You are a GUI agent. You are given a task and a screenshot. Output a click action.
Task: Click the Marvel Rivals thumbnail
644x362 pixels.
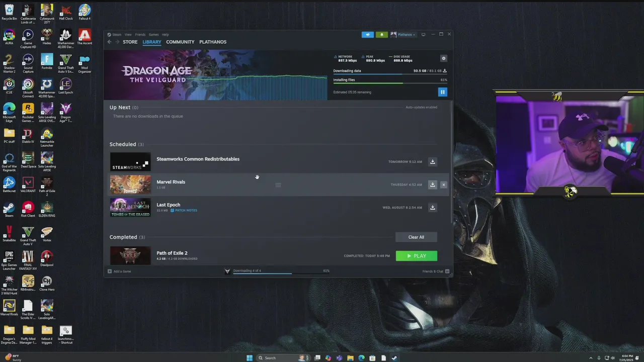tap(130, 185)
